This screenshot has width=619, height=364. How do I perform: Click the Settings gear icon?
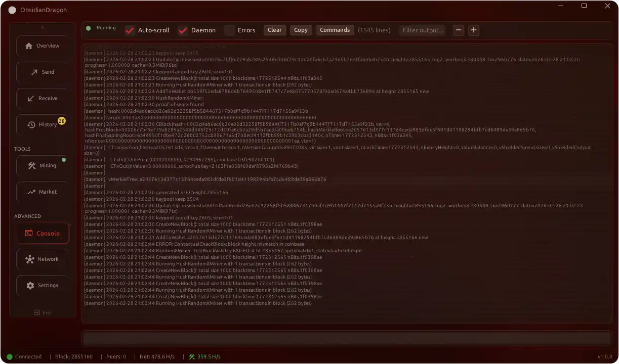(x=30, y=286)
